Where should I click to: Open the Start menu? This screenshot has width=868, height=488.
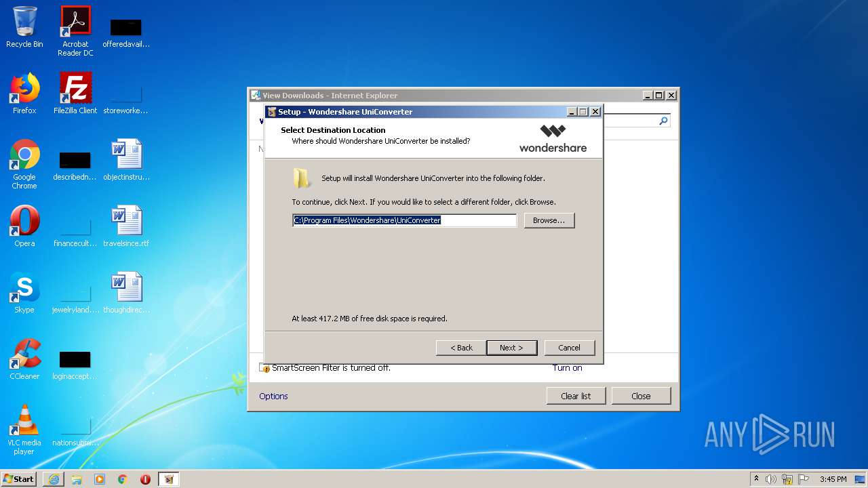point(19,479)
